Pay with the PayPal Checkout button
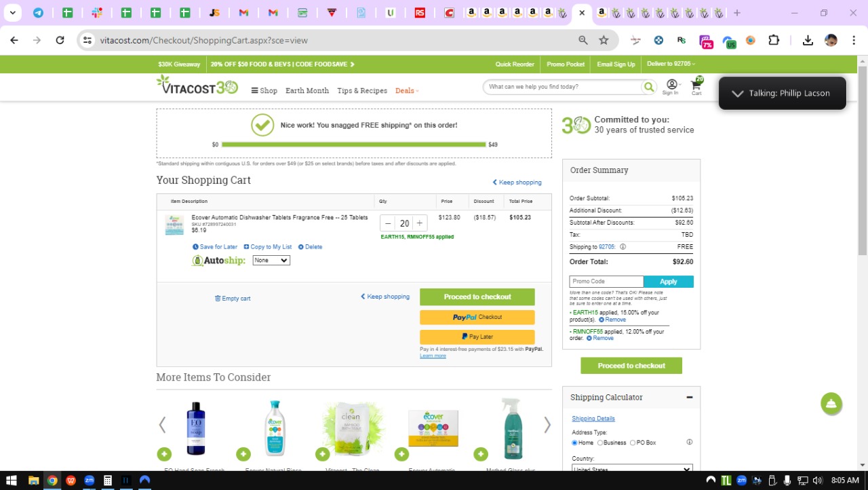The width and height of the screenshot is (868, 490). click(477, 317)
